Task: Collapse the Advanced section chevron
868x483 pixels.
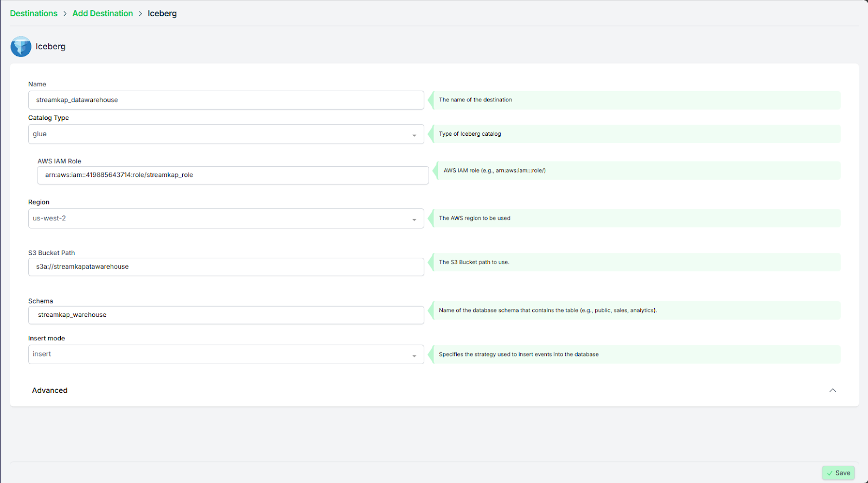Action: (x=833, y=390)
